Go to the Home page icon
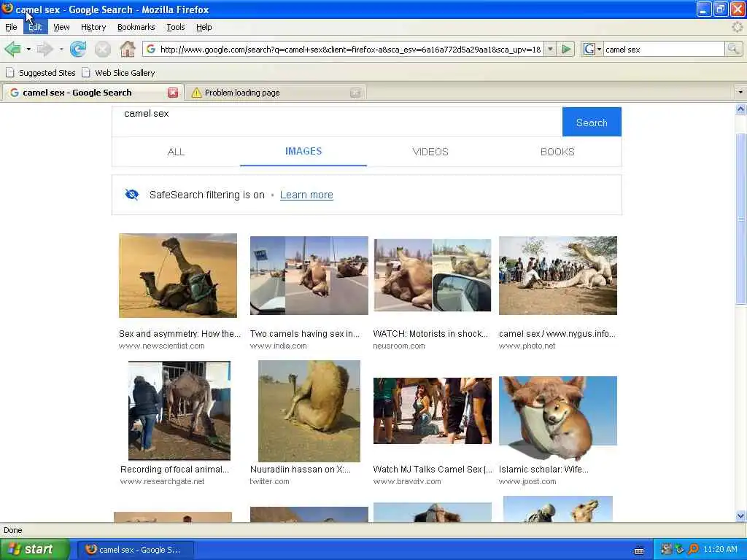The width and height of the screenshot is (747, 560). [x=127, y=49]
